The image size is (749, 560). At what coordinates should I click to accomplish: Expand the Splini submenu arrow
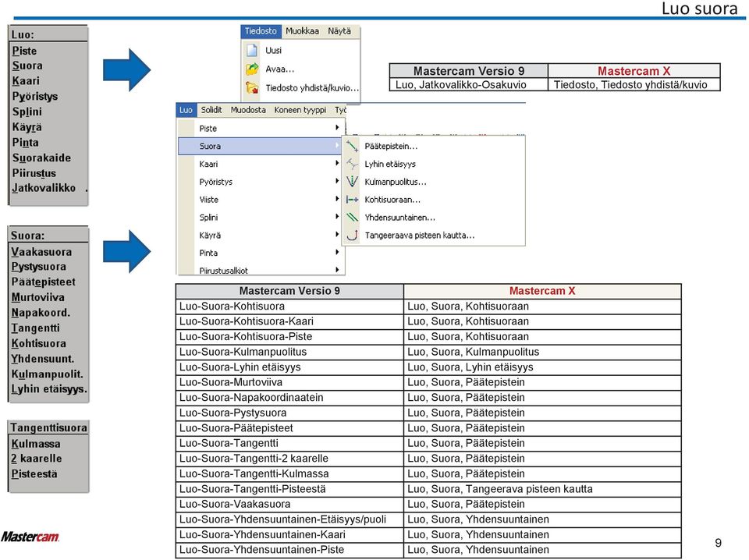pos(337,217)
